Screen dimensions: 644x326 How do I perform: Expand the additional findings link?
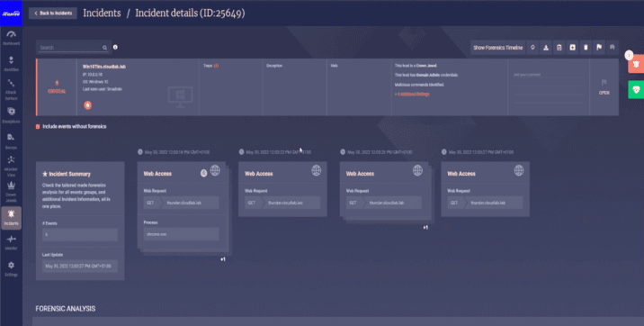coord(412,95)
